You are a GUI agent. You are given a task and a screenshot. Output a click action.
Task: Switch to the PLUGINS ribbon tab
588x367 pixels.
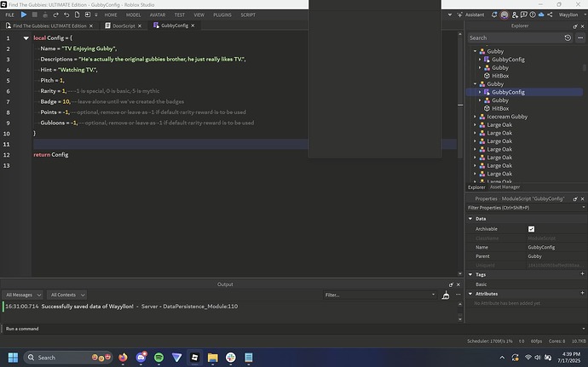point(222,14)
